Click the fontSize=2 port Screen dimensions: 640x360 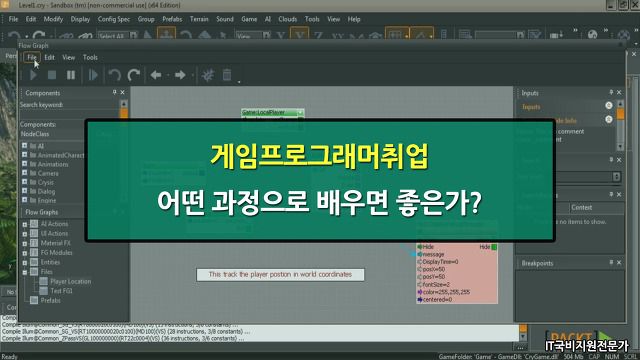coord(433,284)
